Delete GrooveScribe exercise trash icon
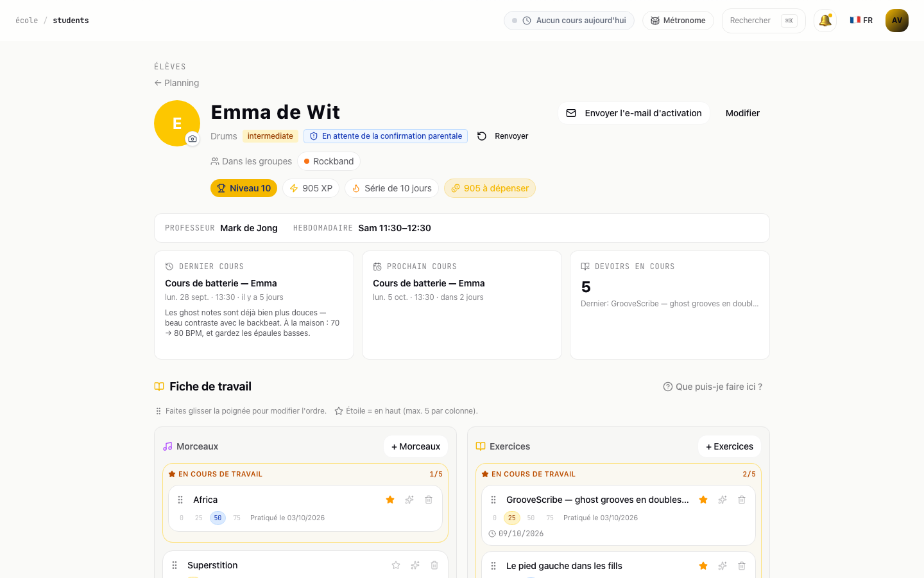 (742, 500)
